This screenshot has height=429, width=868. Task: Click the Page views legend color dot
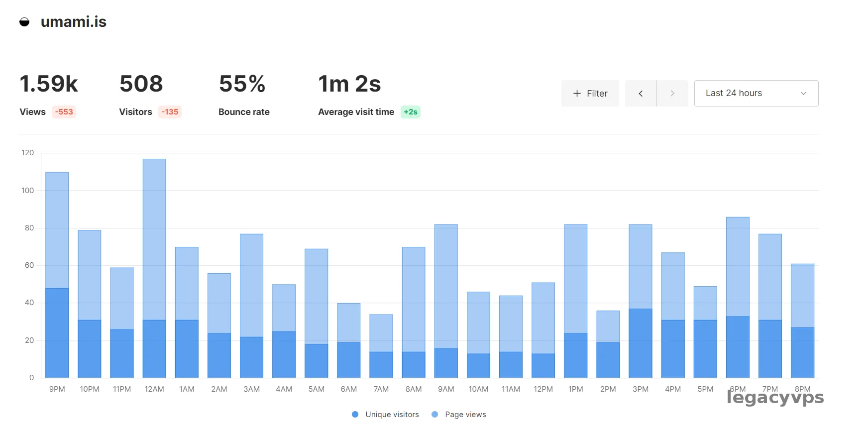coord(435,415)
